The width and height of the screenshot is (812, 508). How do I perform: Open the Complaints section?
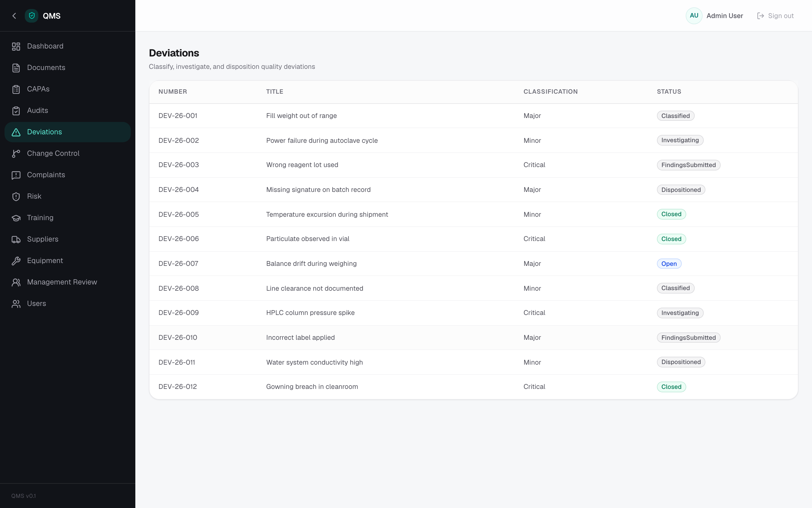click(x=67, y=175)
